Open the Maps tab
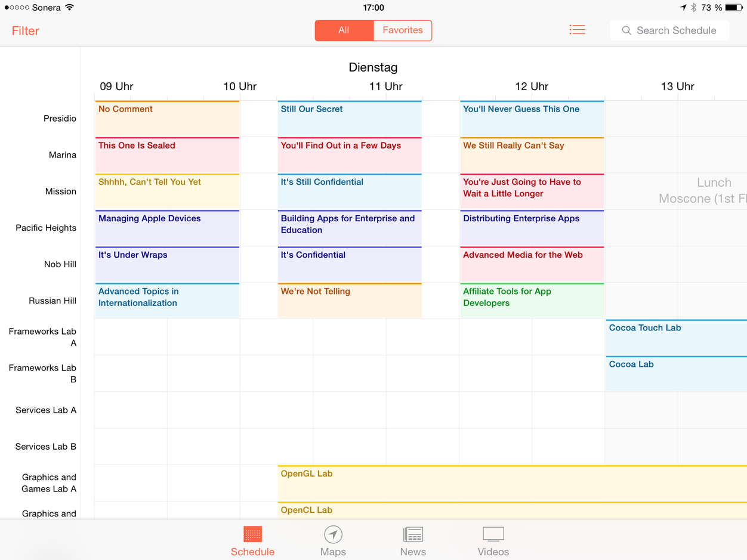Screen dimensions: 747x560 (333, 542)
